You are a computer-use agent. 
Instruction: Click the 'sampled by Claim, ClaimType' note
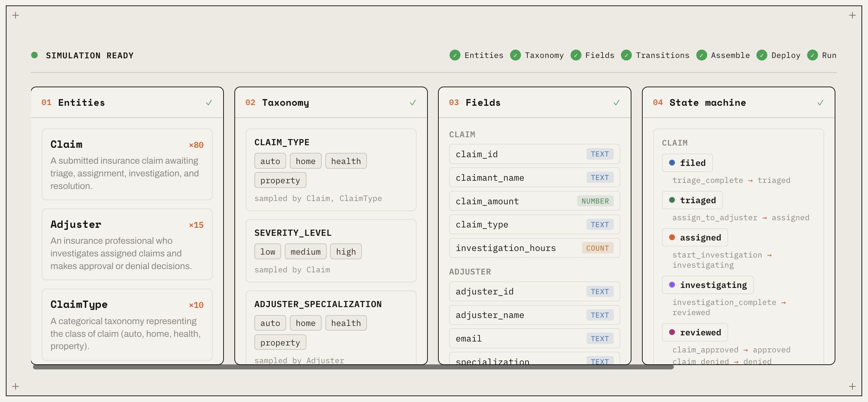pos(318,198)
